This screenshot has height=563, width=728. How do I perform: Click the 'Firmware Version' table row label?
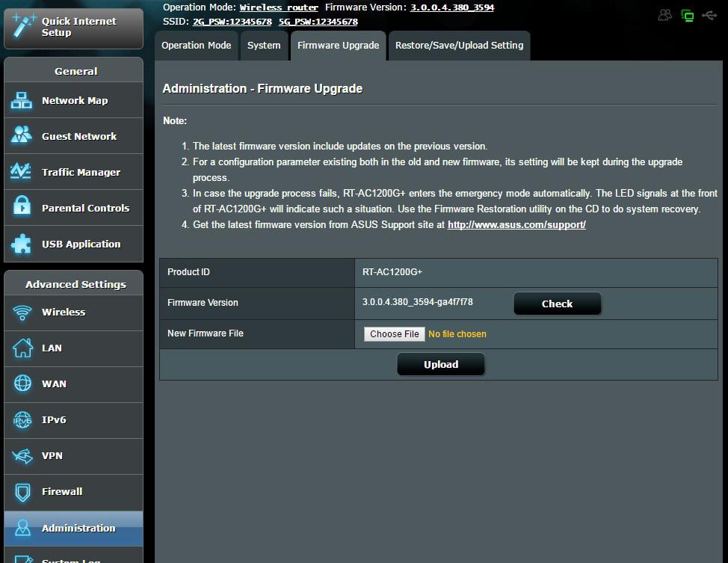click(x=203, y=303)
